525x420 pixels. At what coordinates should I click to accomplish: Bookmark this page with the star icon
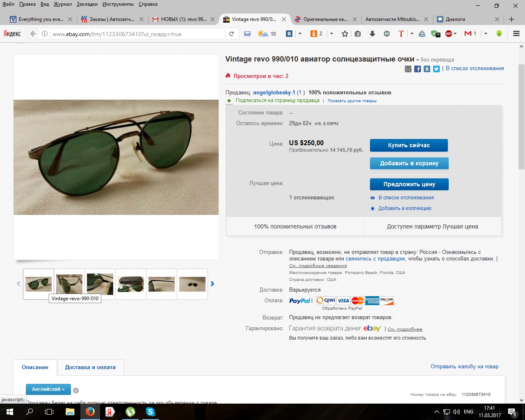pyautogui.click(x=345, y=34)
